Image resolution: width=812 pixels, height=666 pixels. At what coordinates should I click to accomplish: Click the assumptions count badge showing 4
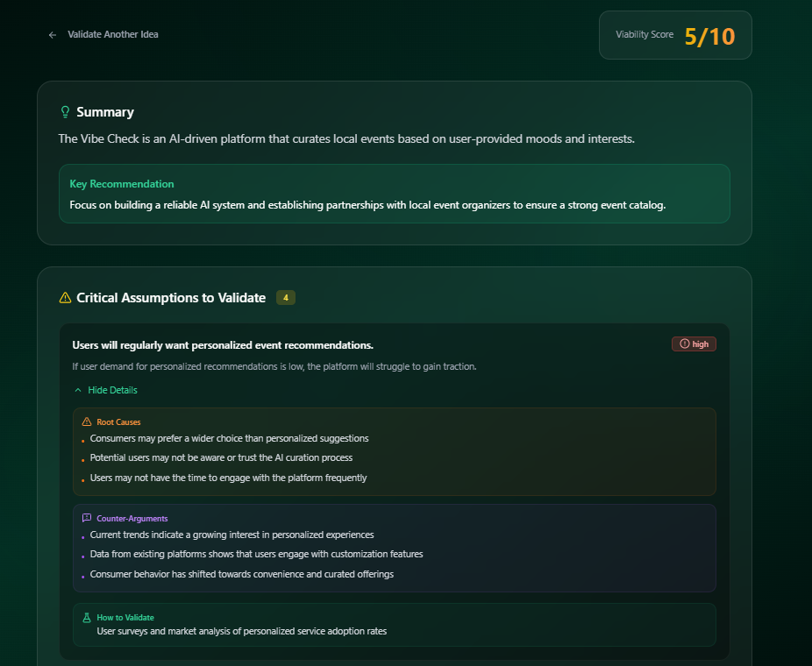coord(286,298)
